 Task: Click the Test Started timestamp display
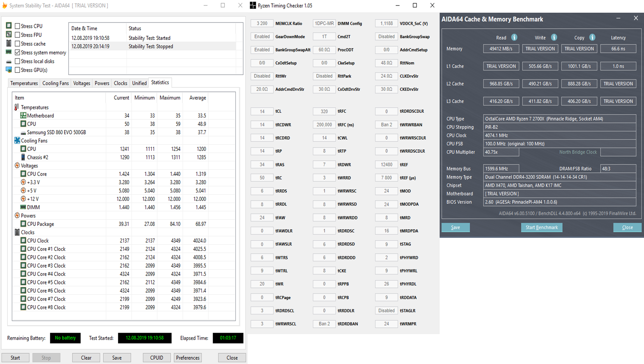pyautogui.click(x=145, y=338)
